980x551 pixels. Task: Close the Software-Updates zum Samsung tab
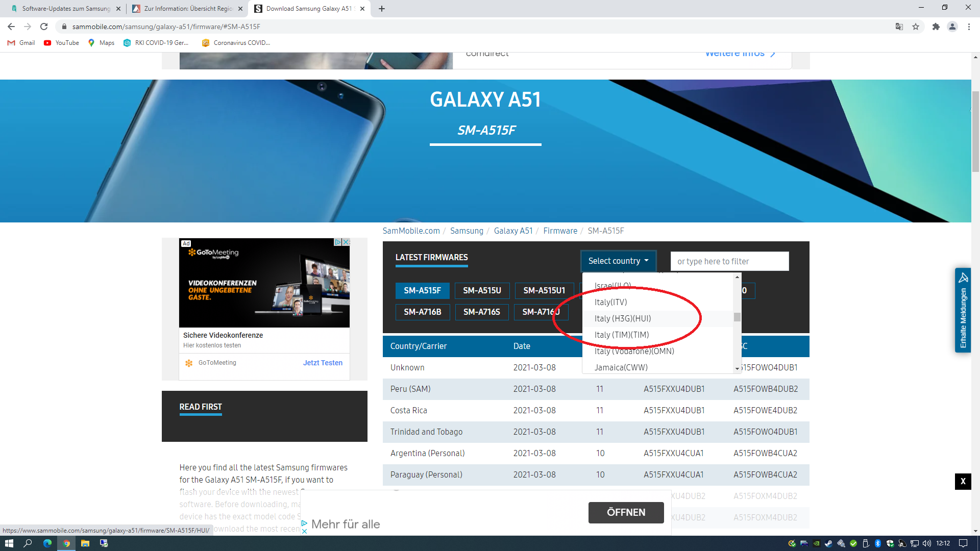click(x=118, y=9)
